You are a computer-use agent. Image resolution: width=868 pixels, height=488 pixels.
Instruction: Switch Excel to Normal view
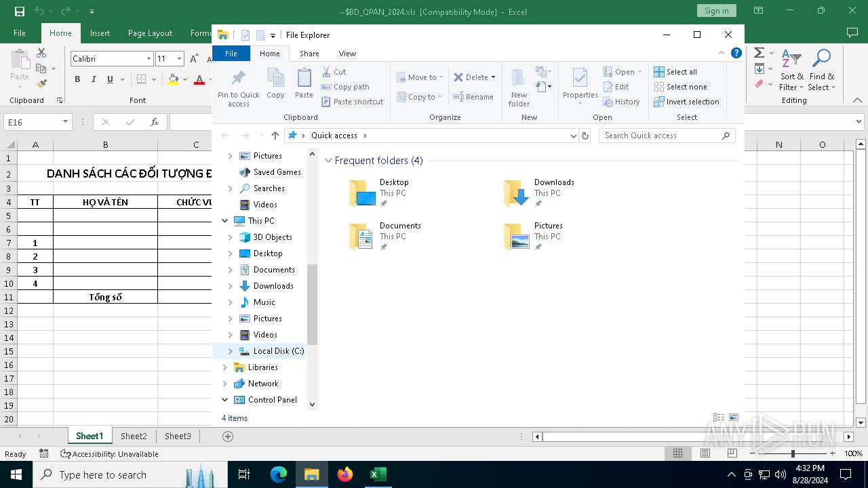click(x=677, y=453)
